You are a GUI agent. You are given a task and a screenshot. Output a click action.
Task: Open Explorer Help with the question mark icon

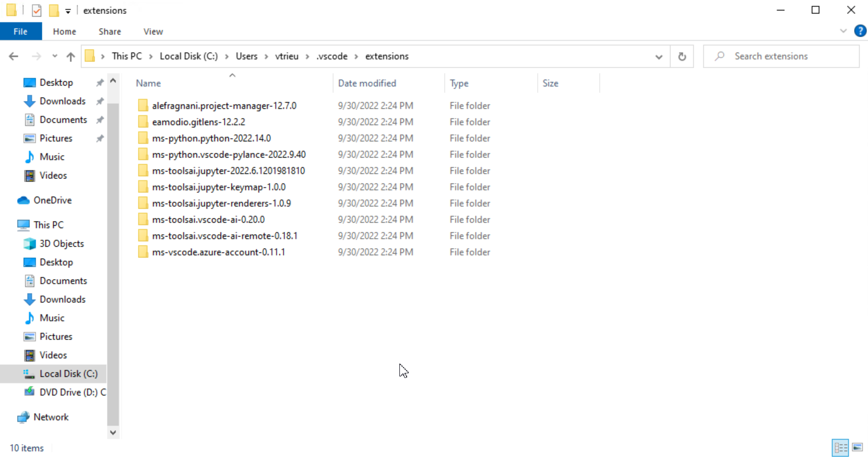pos(860,31)
